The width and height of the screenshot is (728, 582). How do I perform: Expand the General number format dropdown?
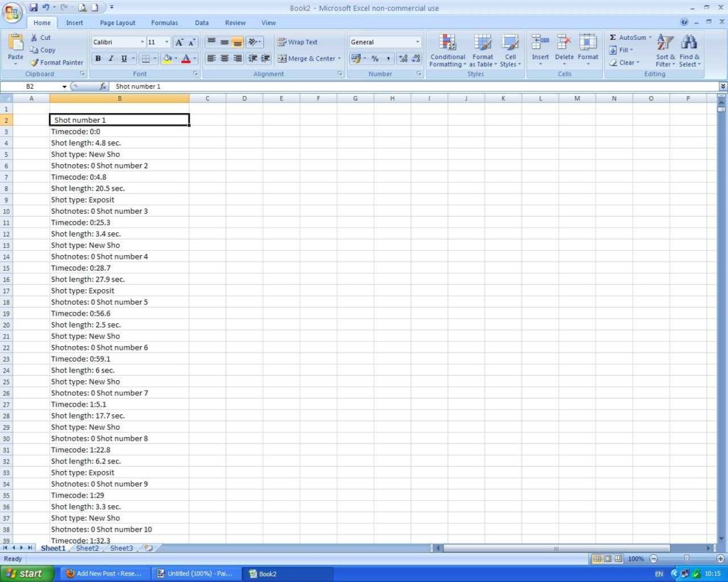click(x=417, y=43)
